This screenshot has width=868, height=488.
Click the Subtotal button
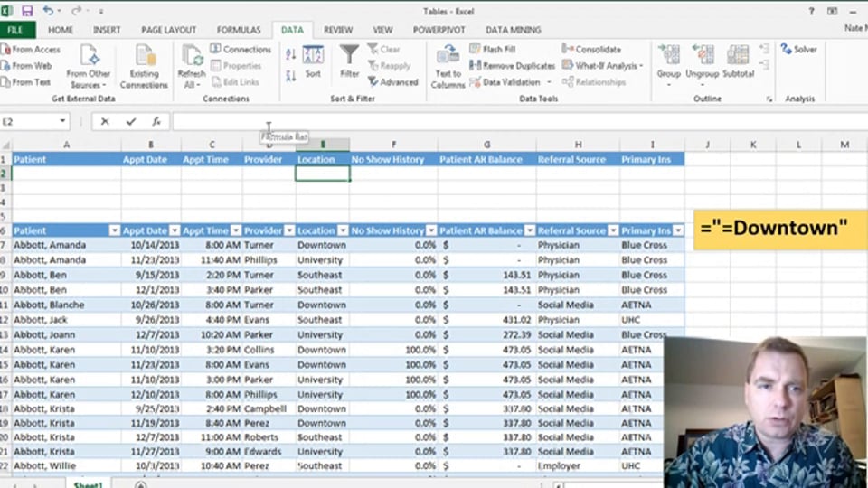[x=739, y=62]
